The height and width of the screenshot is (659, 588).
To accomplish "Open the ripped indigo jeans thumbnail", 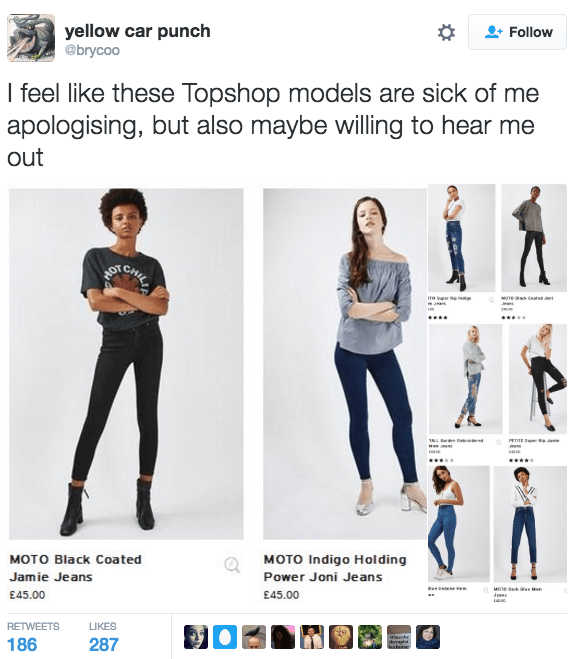I will pos(461,238).
